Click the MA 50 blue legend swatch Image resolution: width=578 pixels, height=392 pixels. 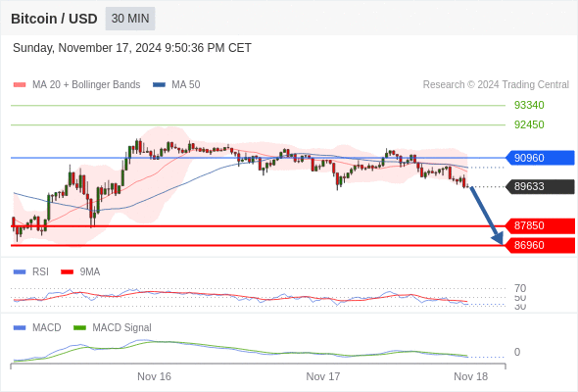159,85
